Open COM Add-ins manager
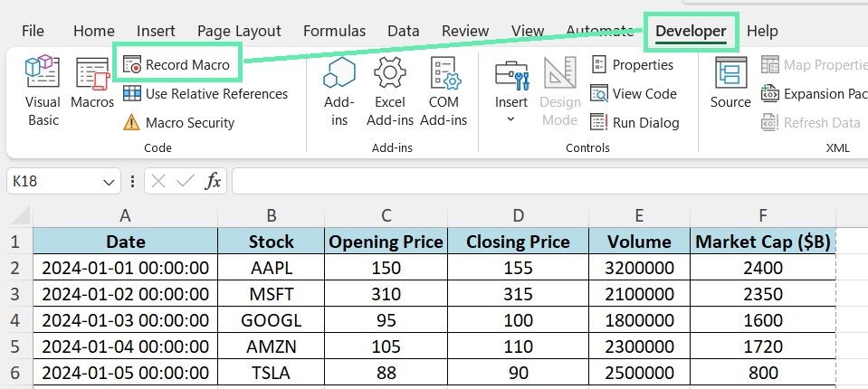868x389 pixels. [x=444, y=91]
